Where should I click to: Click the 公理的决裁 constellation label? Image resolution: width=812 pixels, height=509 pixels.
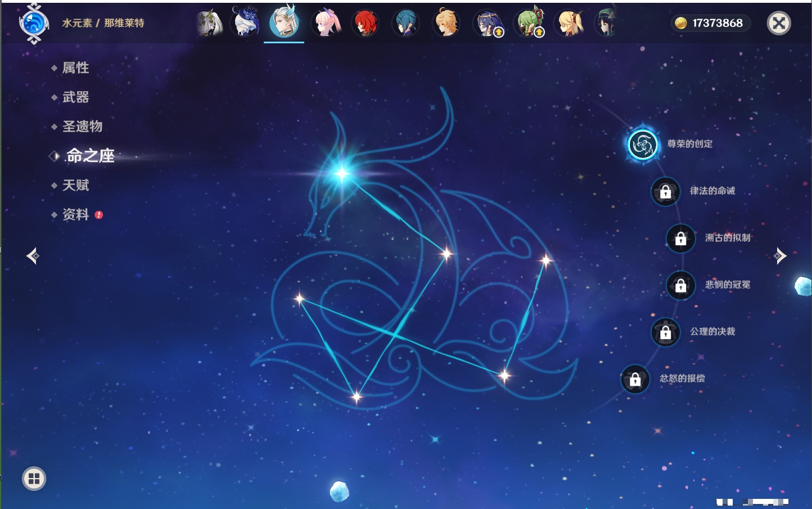712,331
